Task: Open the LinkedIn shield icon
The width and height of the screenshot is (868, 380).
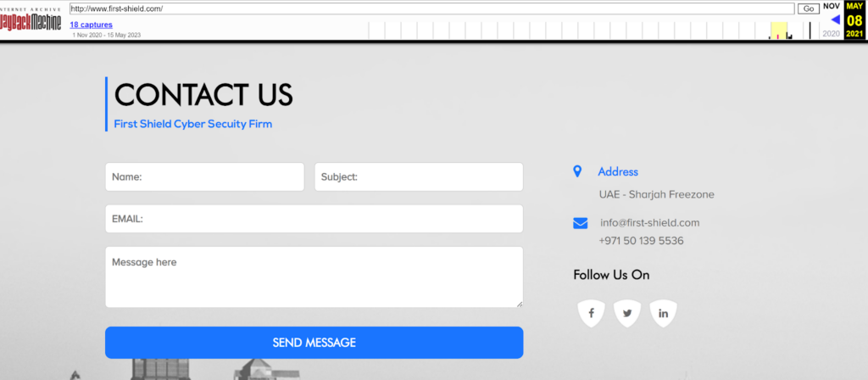Action: (x=663, y=313)
